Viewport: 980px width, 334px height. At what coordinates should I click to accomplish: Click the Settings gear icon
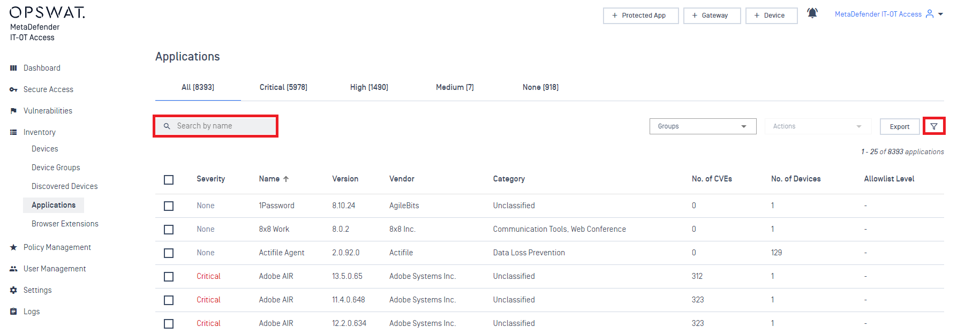click(x=13, y=290)
